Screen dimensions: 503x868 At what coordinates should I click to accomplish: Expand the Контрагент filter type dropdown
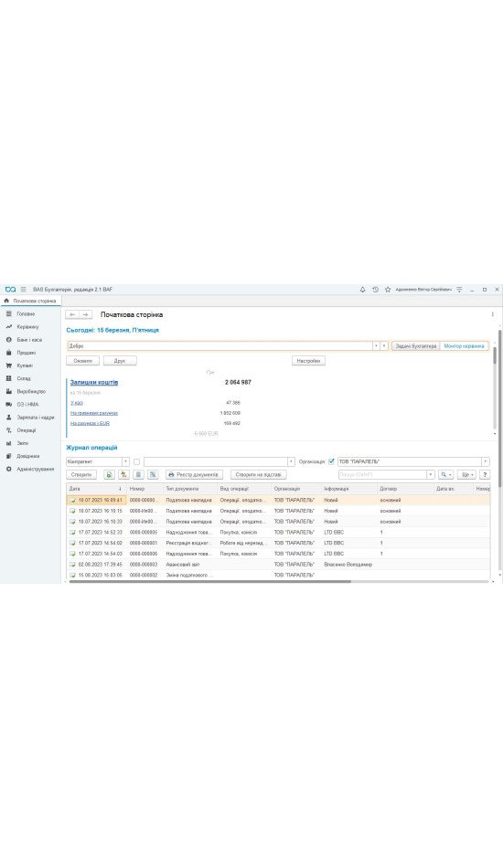pyautogui.click(x=126, y=461)
